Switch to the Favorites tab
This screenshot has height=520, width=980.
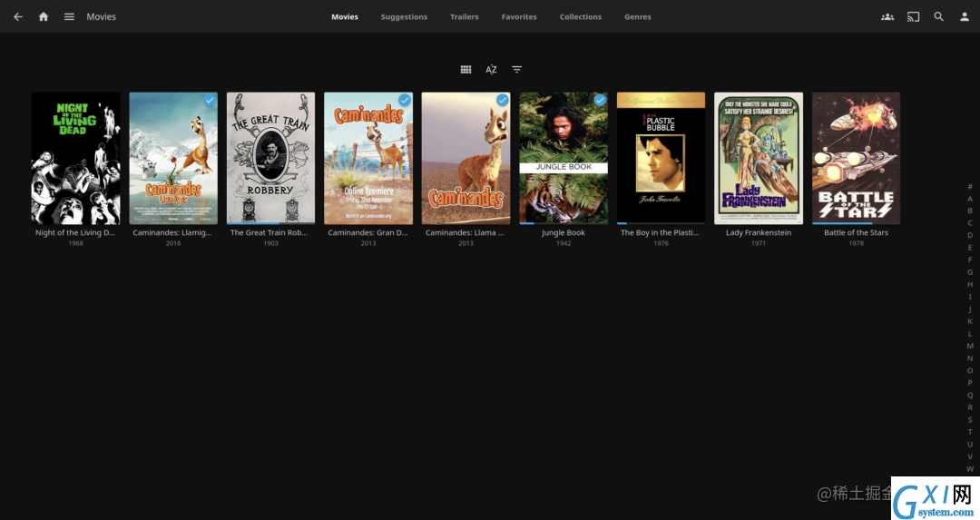click(519, 17)
